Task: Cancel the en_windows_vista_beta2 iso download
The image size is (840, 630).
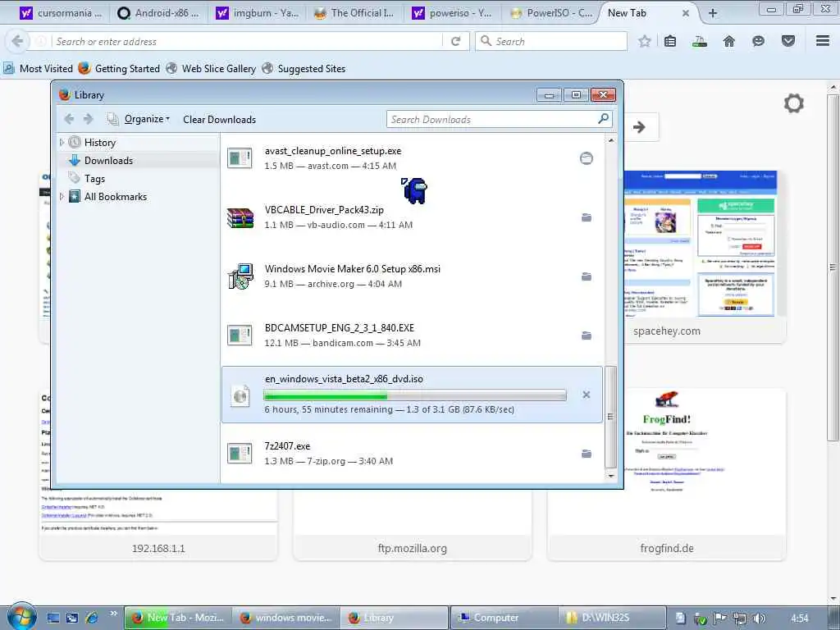Action: pyautogui.click(x=586, y=395)
